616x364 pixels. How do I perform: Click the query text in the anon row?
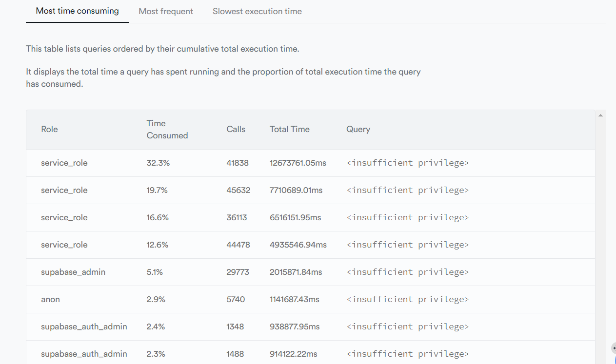[x=407, y=299]
